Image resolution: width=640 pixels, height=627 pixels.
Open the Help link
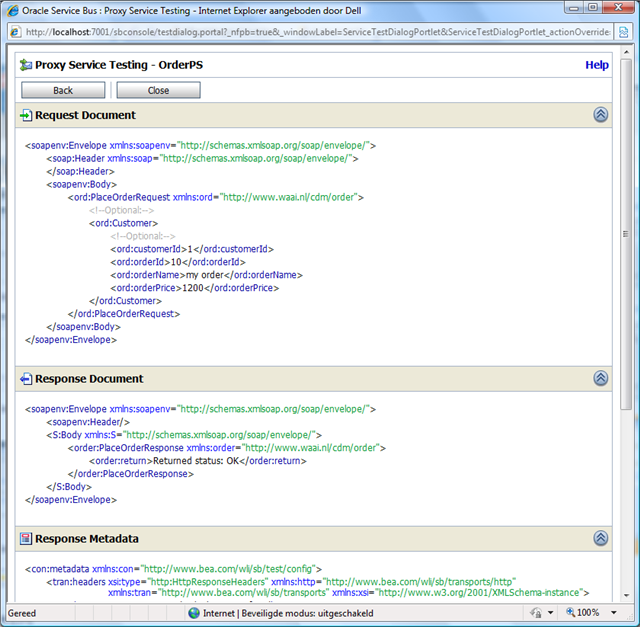tap(596, 65)
